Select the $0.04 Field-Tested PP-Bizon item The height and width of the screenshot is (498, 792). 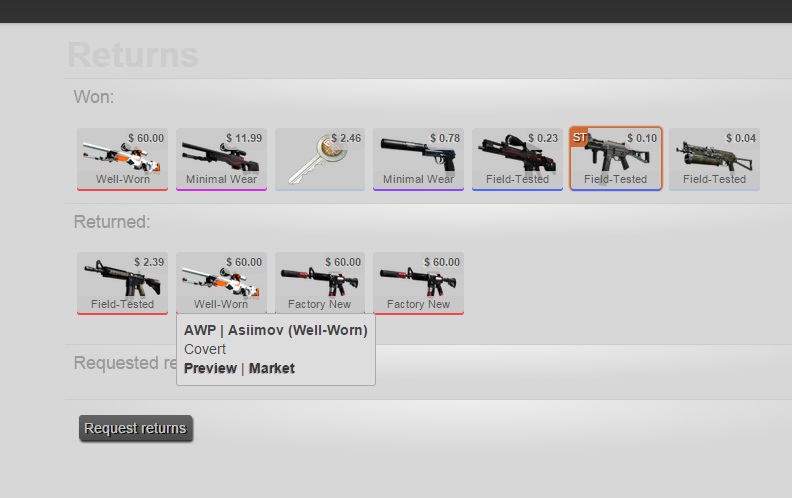click(714, 159)
